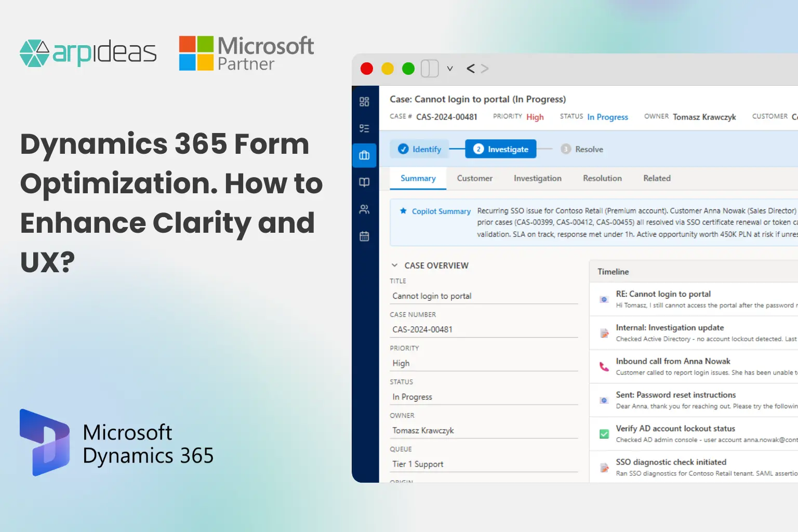This screenshot has height=532, width=798.
Task: Select the Resolve stage in the process flow
Action: 582,149
